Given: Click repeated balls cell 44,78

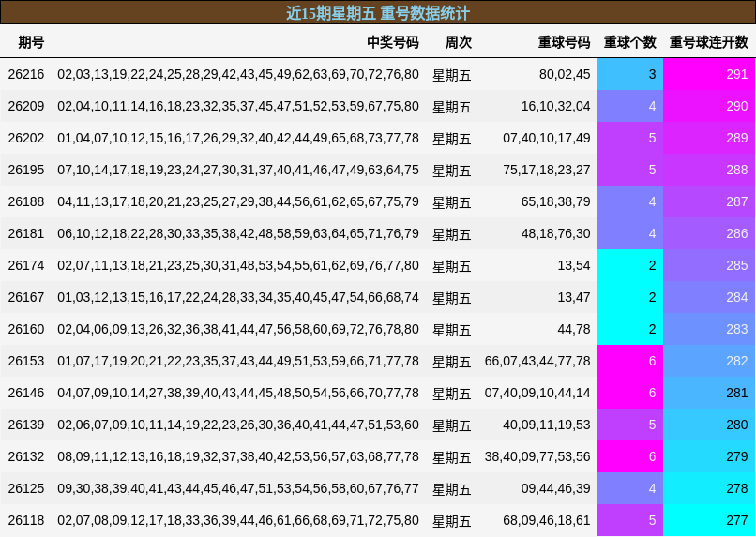Looking at the screenshot, I should tap(574, 329).
